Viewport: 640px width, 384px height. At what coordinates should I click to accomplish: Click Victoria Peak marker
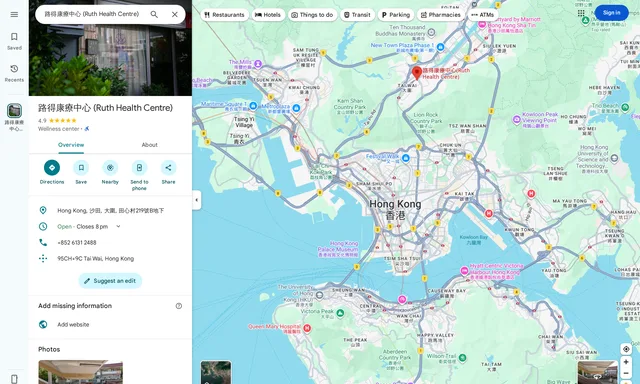pos(340,313)
